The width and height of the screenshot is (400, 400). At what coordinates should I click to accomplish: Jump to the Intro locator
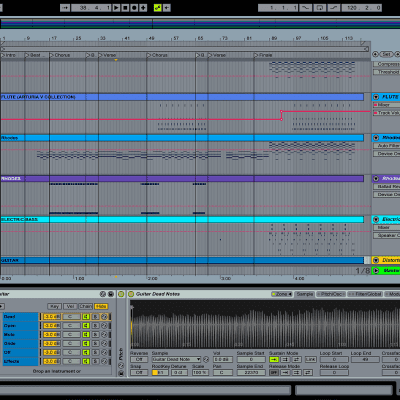[9, 55]
